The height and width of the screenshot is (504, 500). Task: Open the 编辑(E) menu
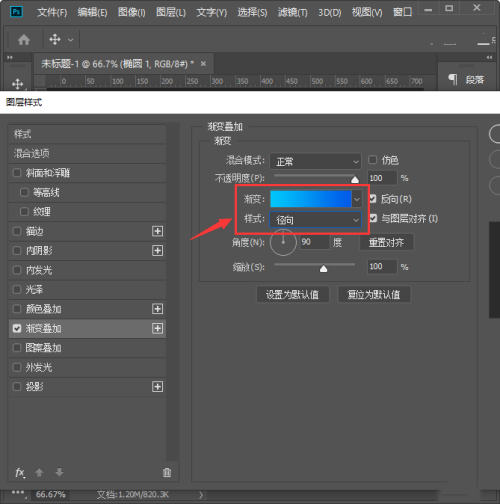point(92,13)
